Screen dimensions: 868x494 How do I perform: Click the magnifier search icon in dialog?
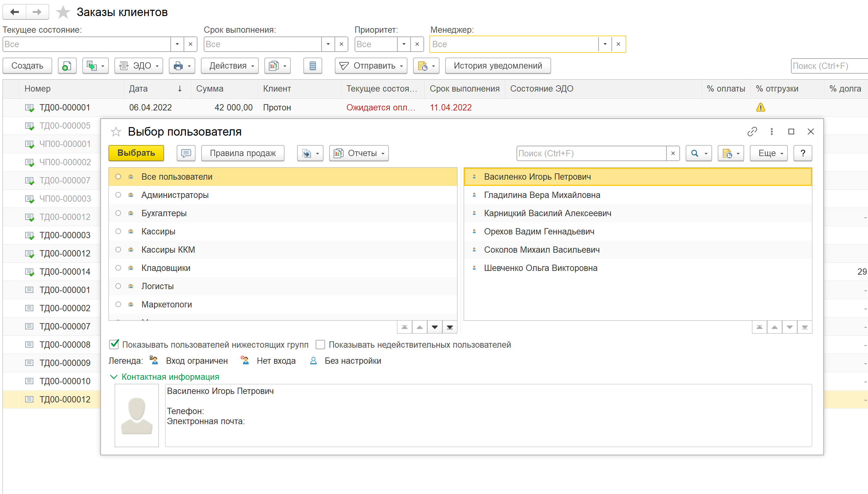pos(698,153)
